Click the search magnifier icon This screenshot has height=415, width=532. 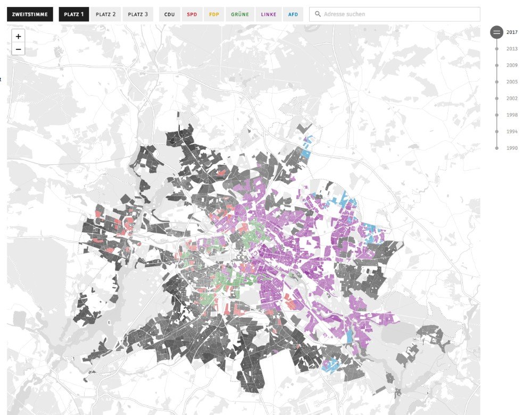pos(318,14)
